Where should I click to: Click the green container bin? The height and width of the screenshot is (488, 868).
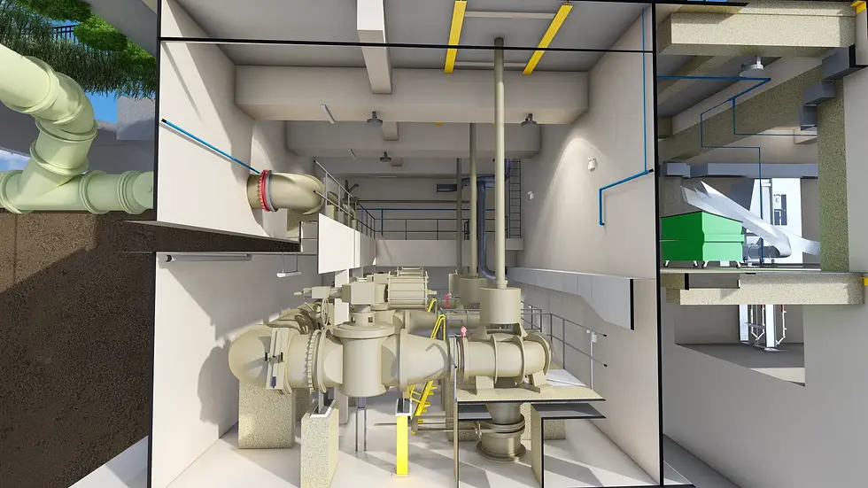(x=701, y=238)
